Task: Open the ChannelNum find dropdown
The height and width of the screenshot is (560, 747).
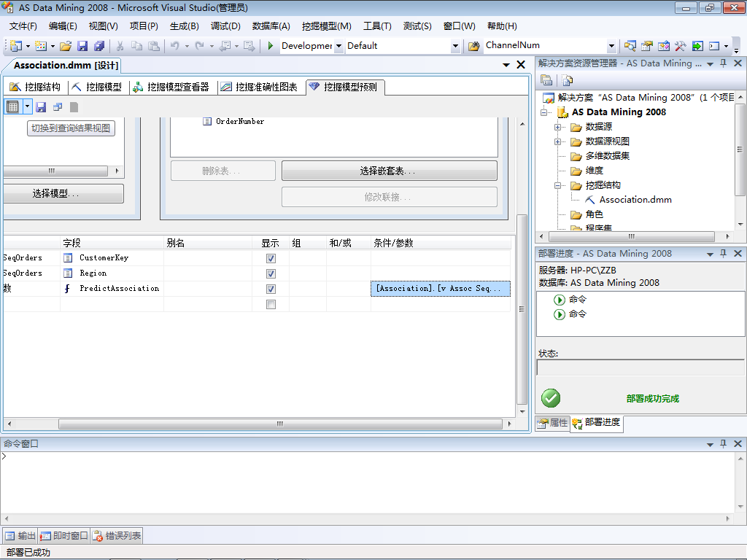Action: [x=612, y=46]
